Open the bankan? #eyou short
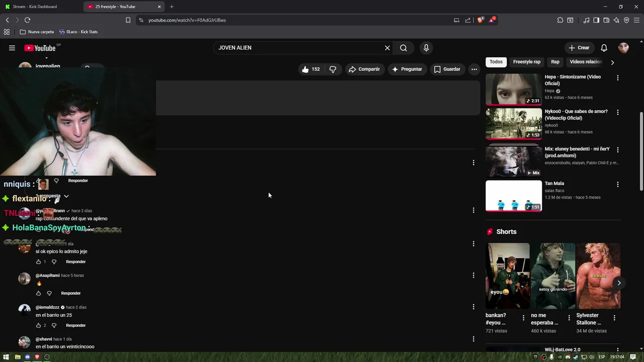This screenshot has height=362, width=644. [x=508, y=276]
